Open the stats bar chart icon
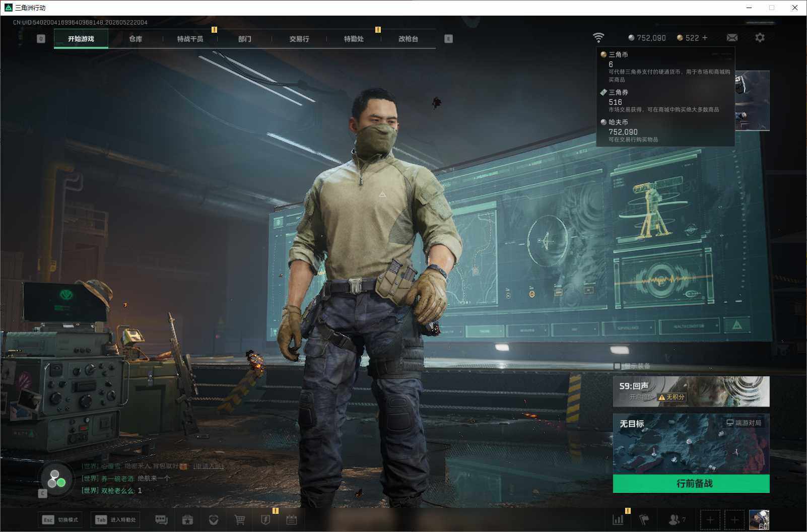 [618, 519]
